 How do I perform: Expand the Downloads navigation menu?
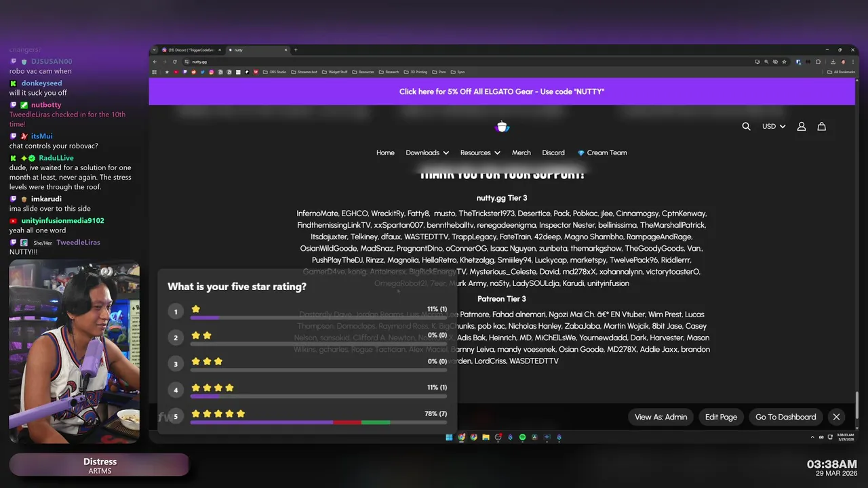point(427,152)
